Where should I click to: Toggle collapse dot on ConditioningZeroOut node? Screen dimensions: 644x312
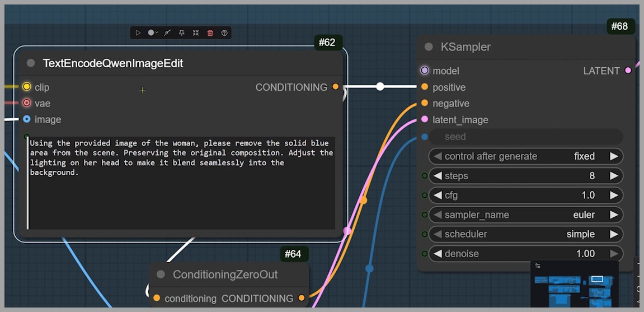click(161, 274)
